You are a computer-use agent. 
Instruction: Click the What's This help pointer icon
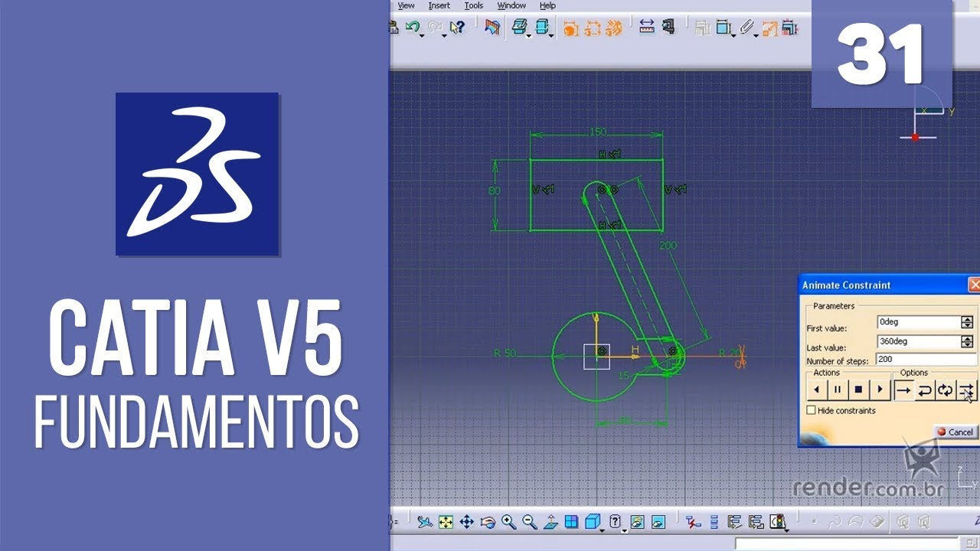coord(458,28)
